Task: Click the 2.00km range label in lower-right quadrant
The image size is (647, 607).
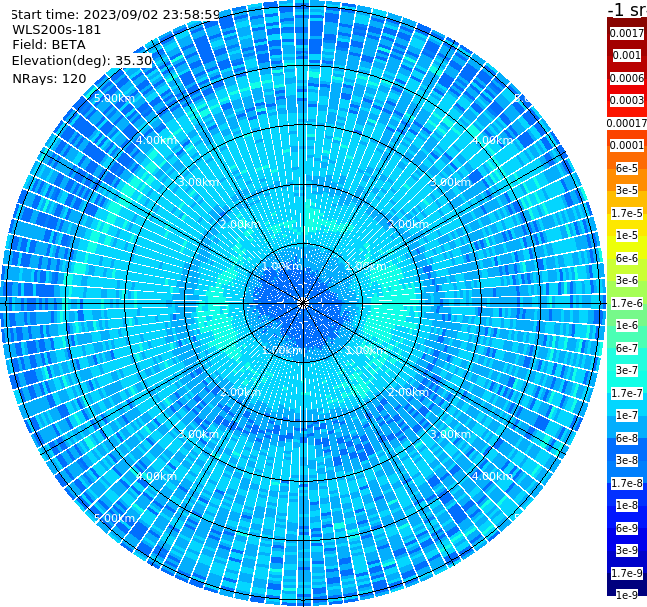Action: (408, 392)
